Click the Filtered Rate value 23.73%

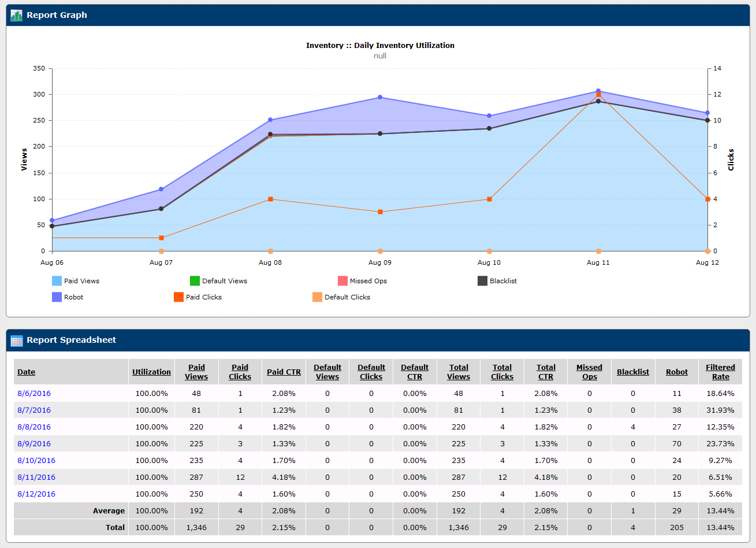click(720, 444)
